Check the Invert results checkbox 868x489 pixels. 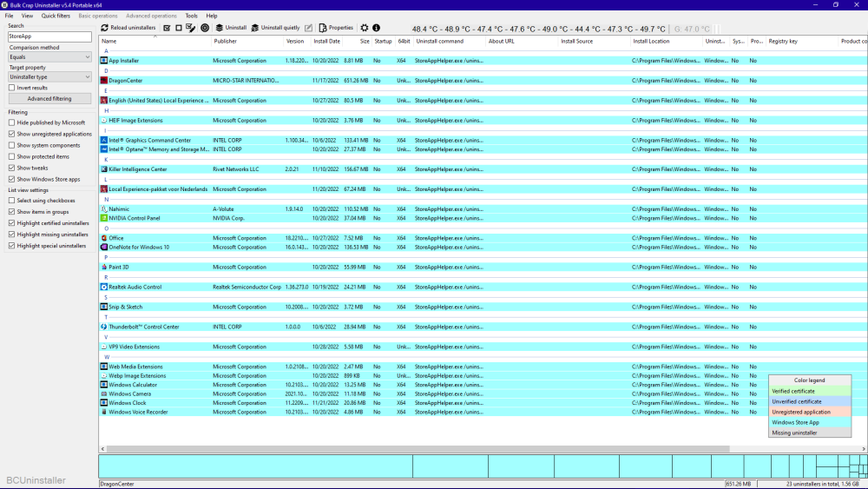point(12,87)
